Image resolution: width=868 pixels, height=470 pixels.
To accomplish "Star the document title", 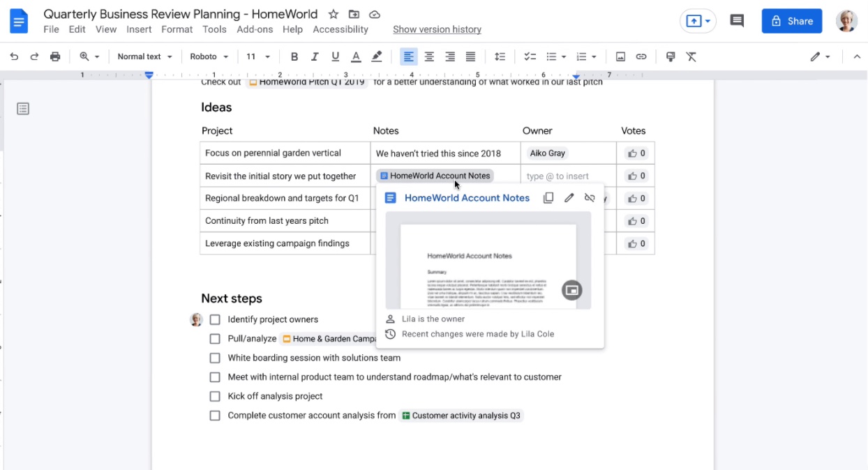I will tap(334, 14).
